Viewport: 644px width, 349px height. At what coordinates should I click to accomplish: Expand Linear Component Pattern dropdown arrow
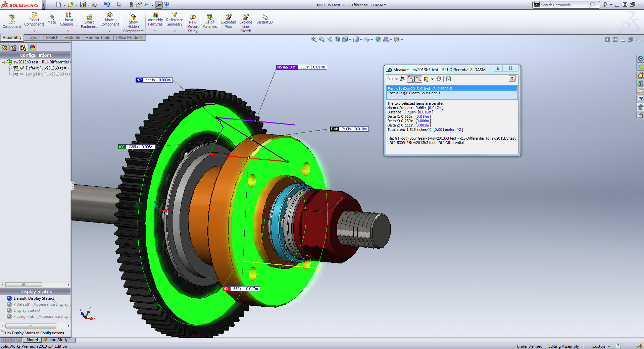(x=68, y=31)
